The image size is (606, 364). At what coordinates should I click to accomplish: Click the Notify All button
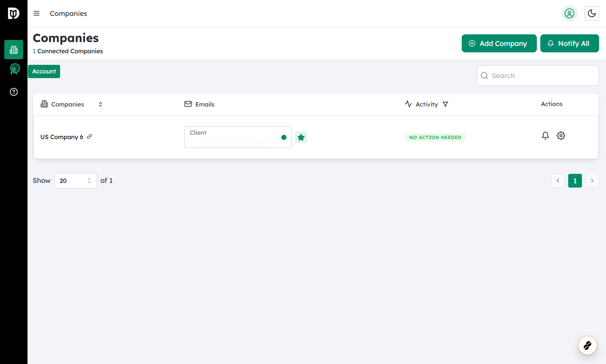pyautogui.click(x=569, y=43)
